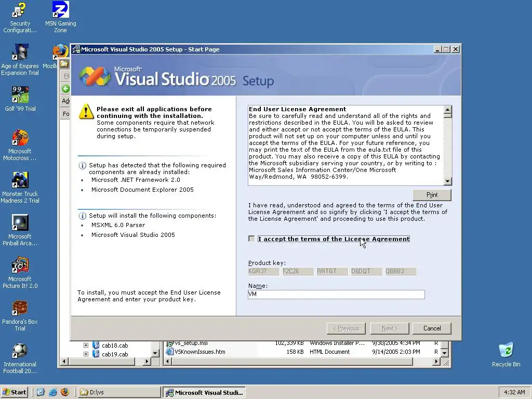Viewport: 532px width, 399px height.
Task: Click the cab19.cab label in the tree
Action: coord(115,354)
